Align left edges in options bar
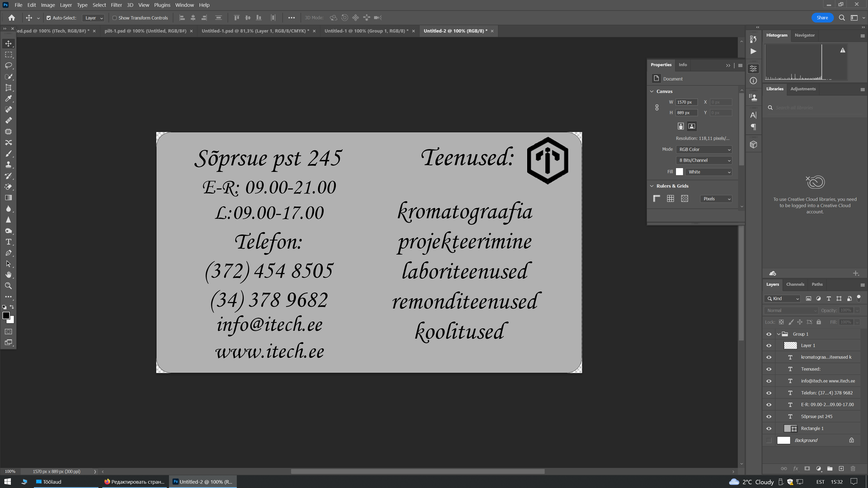Image resolution: width=868 pixels, height=488 pixels. [x=182, y=18]
